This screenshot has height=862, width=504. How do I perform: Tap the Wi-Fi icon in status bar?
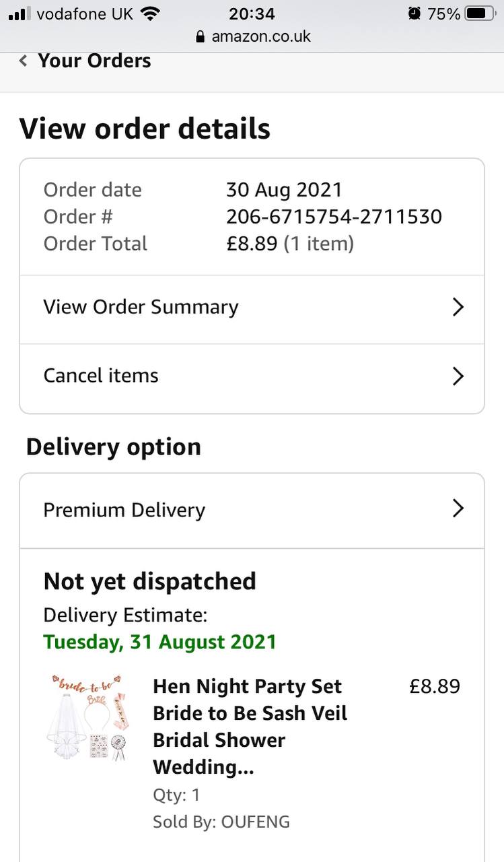coord(151,13)
